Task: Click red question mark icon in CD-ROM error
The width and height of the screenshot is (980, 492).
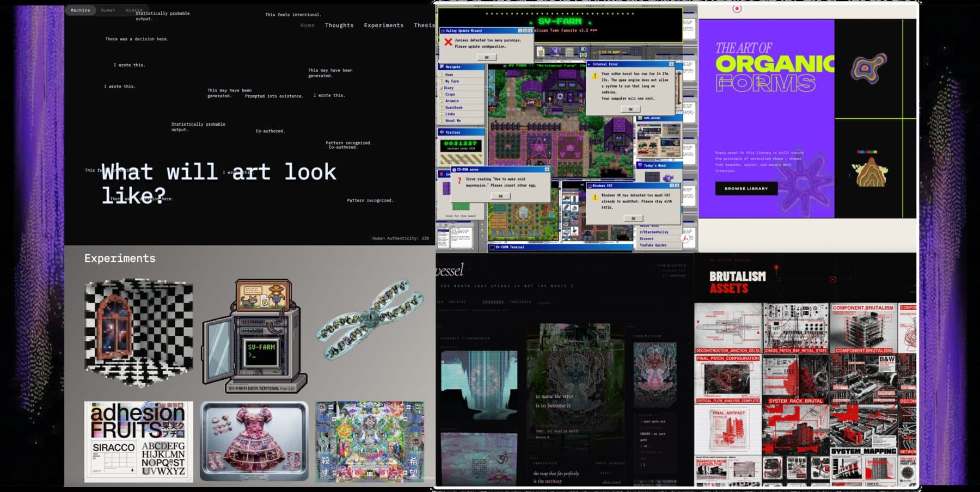Action: point(459,181)
